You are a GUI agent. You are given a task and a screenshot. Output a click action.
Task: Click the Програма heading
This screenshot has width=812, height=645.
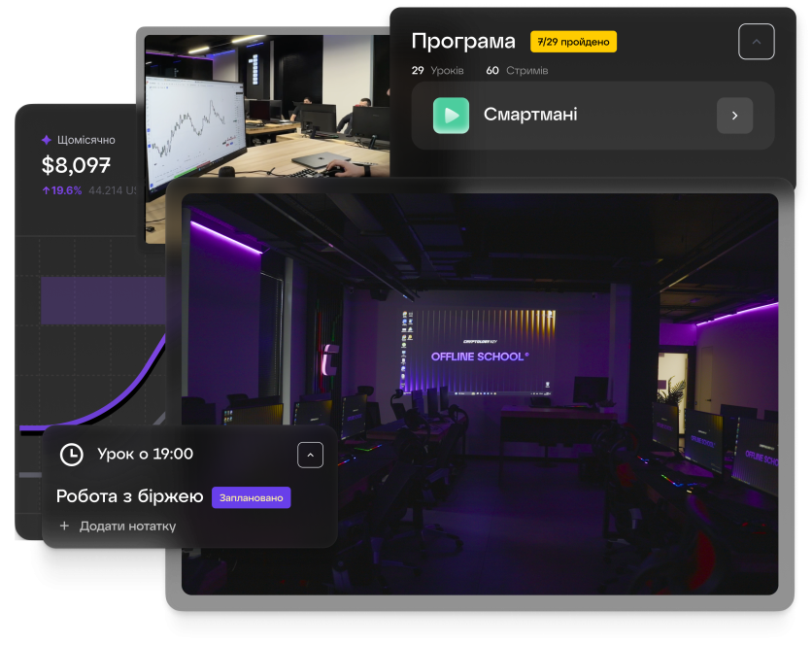pos(463,42)
